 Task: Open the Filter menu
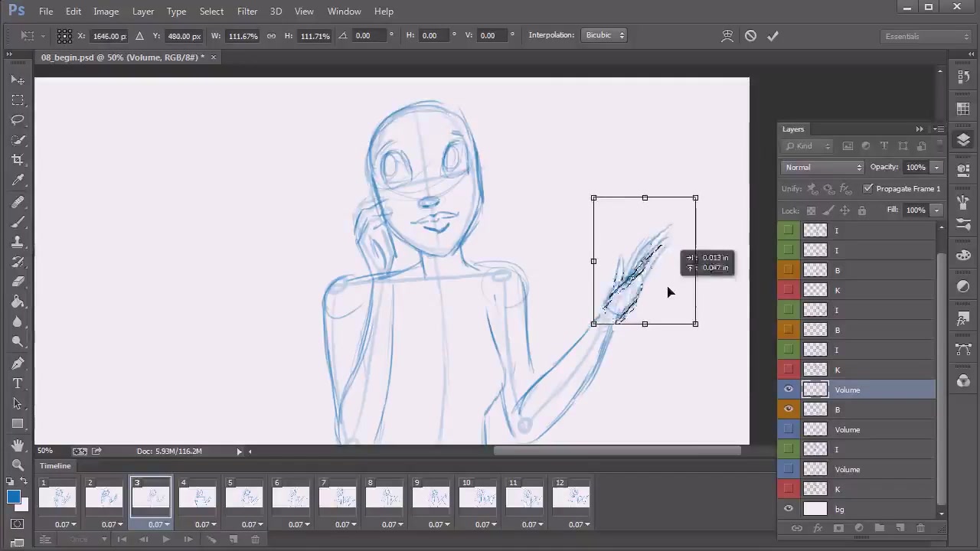[247, 11]
